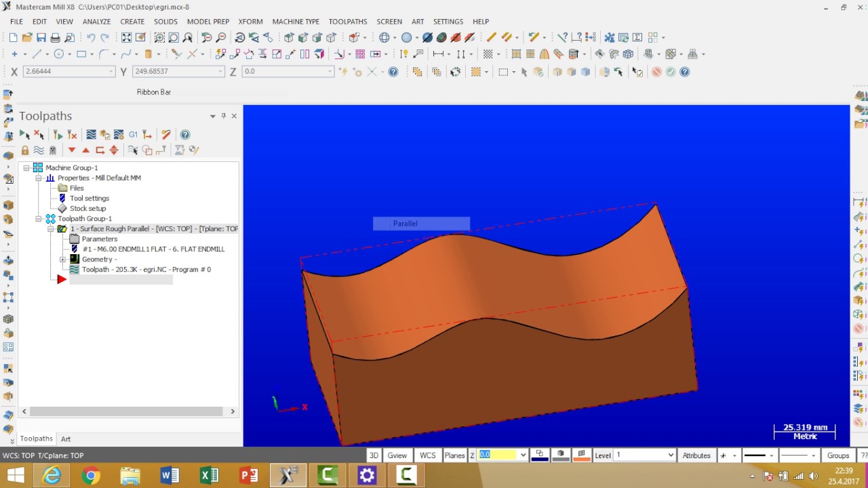Create cylinder primitive icon

[x=149, y=54]
